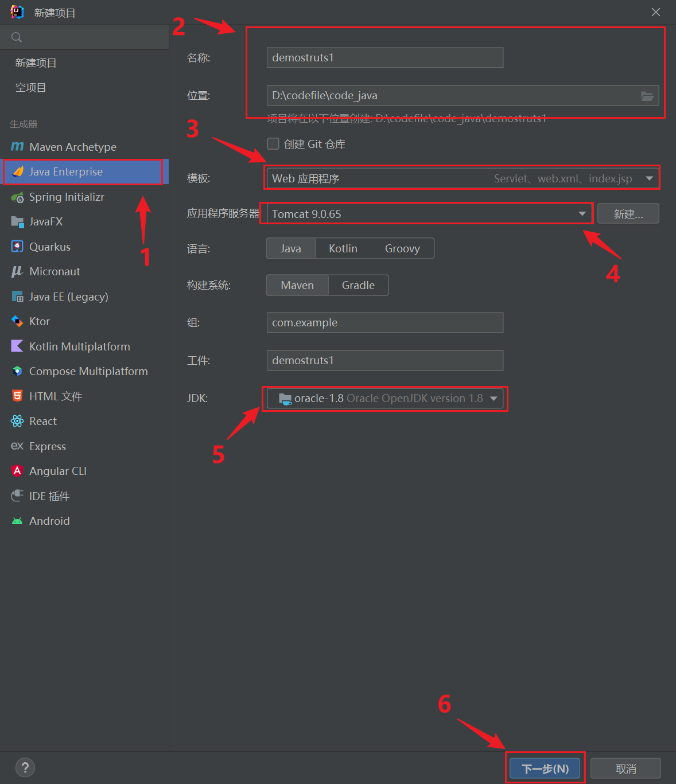Click the 位置 location input field
This screenshot has height=784, width=676.
[463, 96]
